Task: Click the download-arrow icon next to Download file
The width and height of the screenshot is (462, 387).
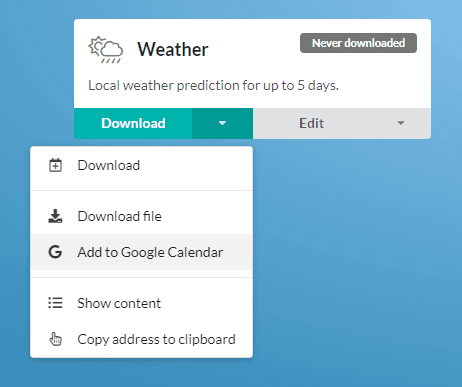Action: (55, 216)
